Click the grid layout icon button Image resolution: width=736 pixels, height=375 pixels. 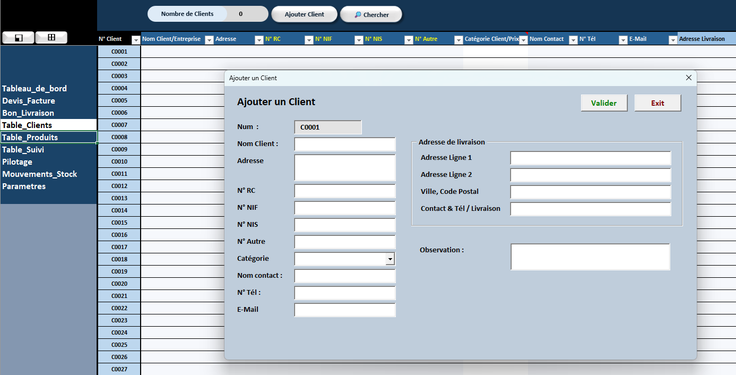(x=52, y=38)
